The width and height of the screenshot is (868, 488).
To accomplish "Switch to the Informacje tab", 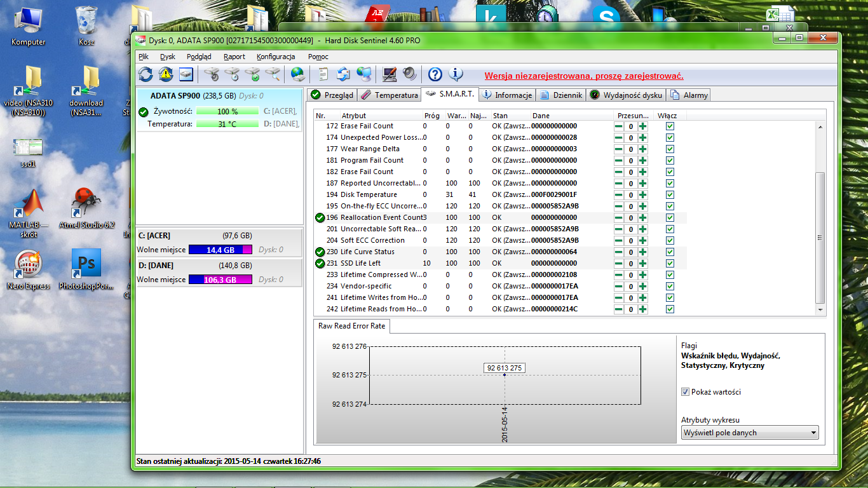I will click(507, 95).
